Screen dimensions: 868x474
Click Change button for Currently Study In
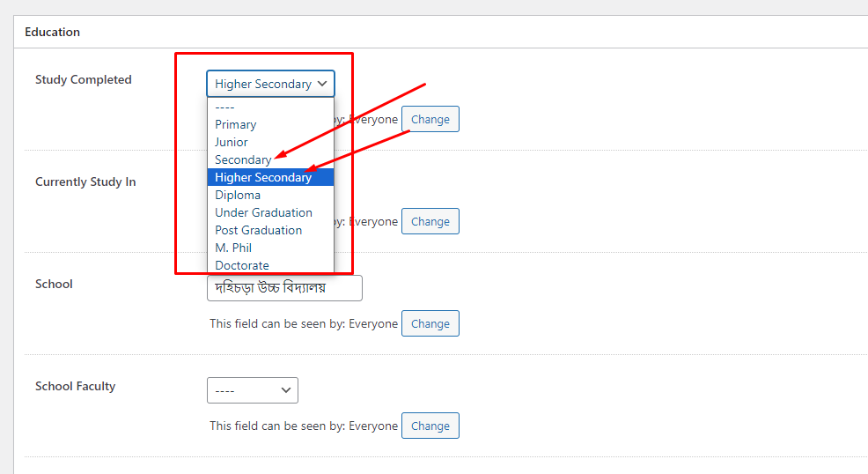pos(430,221)
